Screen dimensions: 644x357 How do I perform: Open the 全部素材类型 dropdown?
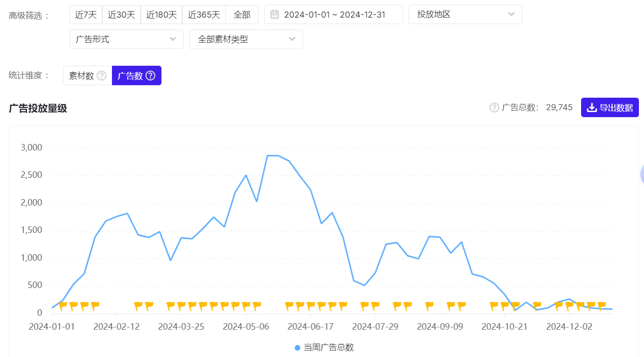pos(246,39)
